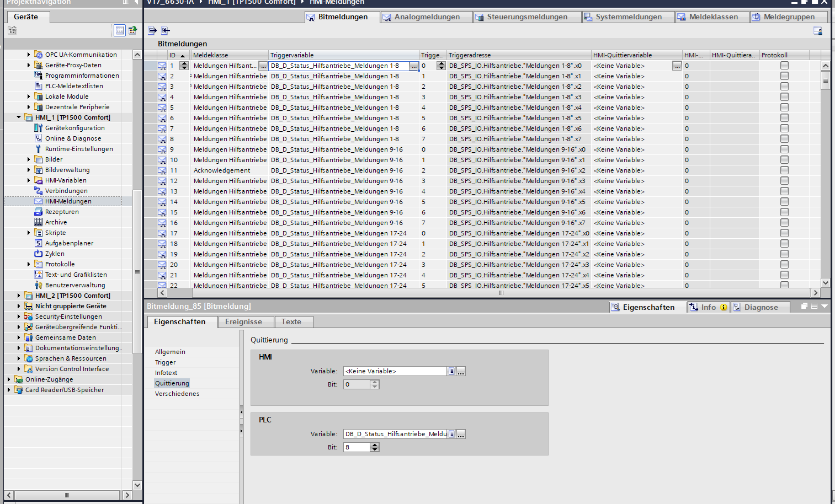Click the table view icon in project tree toolbar
This screenshot has width=835, height=504.
pos(120,30)
